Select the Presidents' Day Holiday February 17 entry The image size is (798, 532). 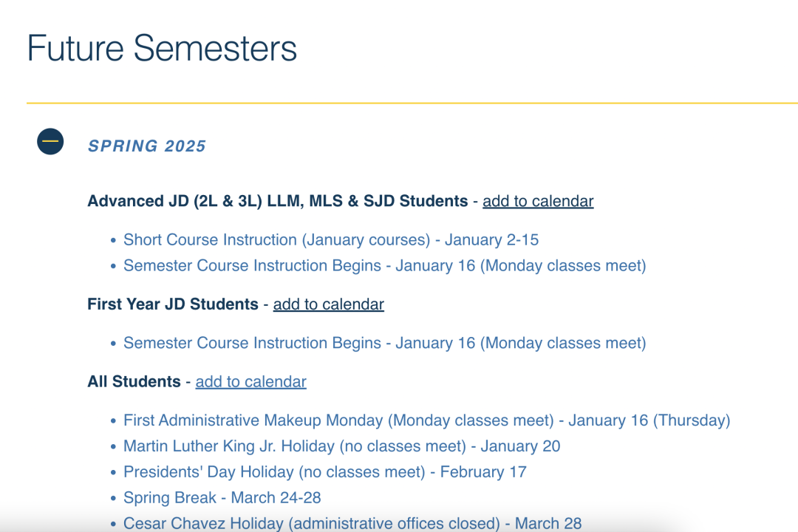click(324, 471)
